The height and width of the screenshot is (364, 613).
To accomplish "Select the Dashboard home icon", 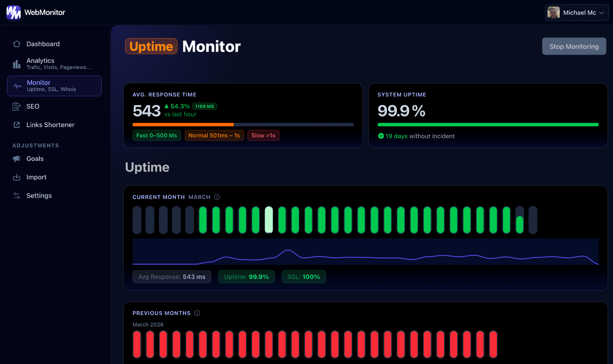I will pyautogui.click(x=16, y=44).
